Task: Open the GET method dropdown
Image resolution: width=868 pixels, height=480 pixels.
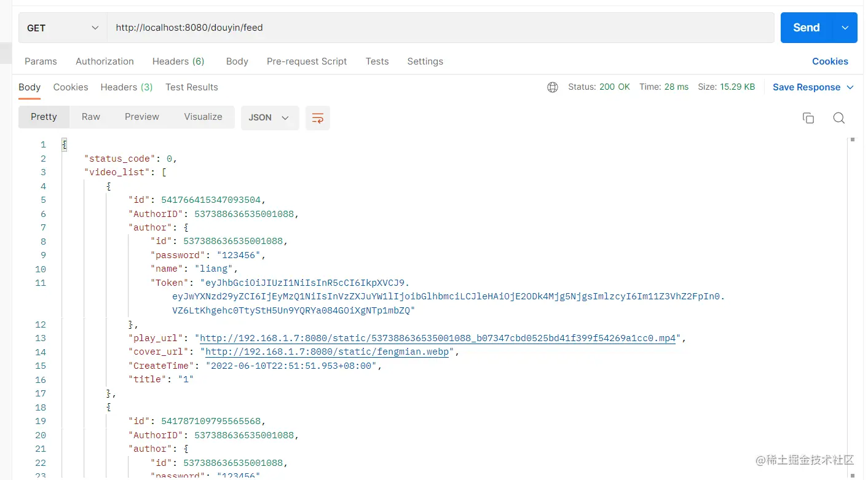Action: 63,28
